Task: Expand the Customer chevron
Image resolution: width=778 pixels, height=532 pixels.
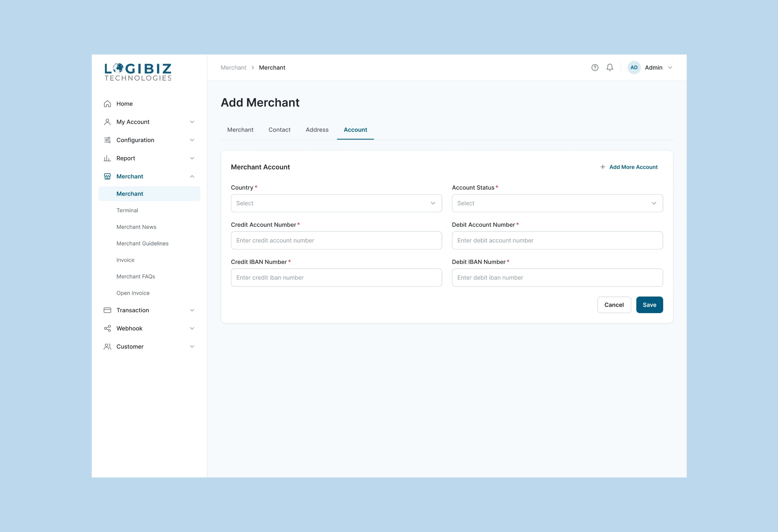Action: pos(192,347)
